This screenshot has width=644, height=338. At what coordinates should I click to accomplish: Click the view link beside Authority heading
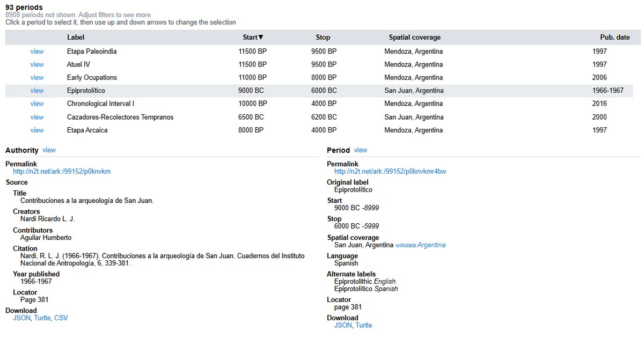(49, 150)
